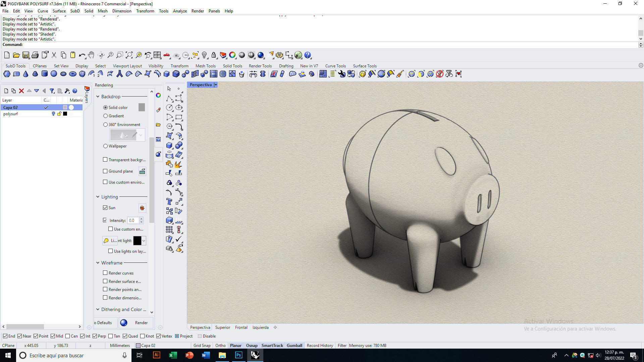
Task: Expand the Dithering and Color section
Action: coord(98,309)
